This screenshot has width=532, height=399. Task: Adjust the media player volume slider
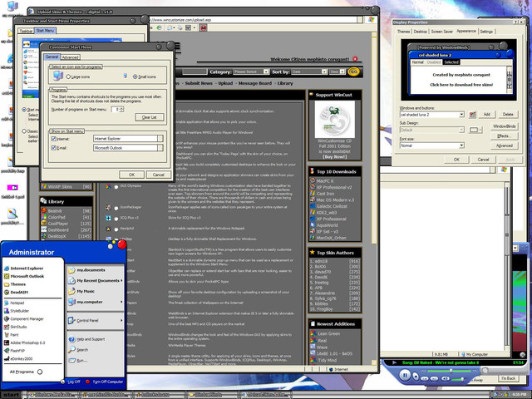[462, 379]
